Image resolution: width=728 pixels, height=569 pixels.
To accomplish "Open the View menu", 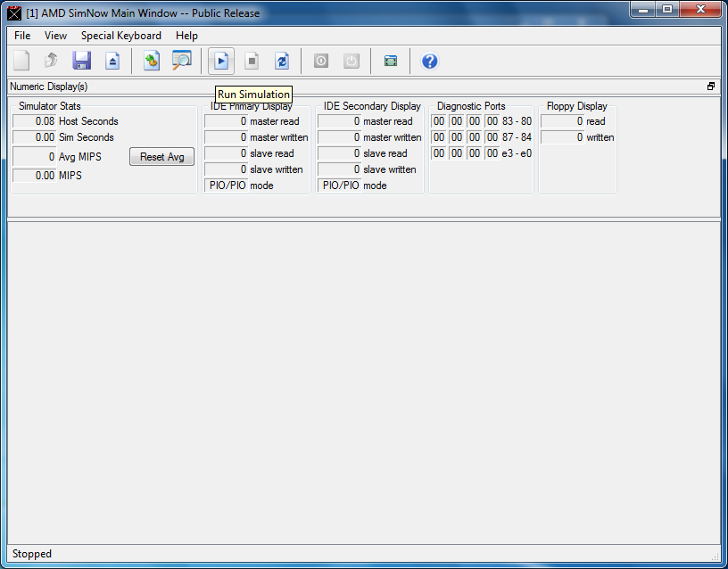I will (x=55, y=36).
